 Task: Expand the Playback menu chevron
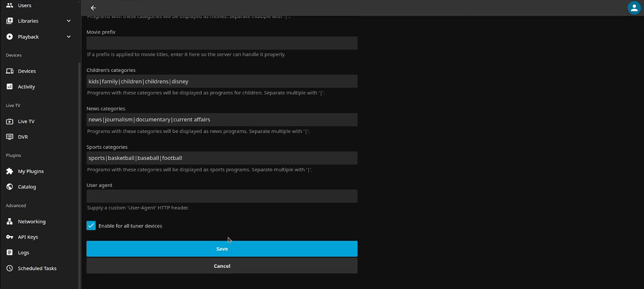[x=69, y=37]
